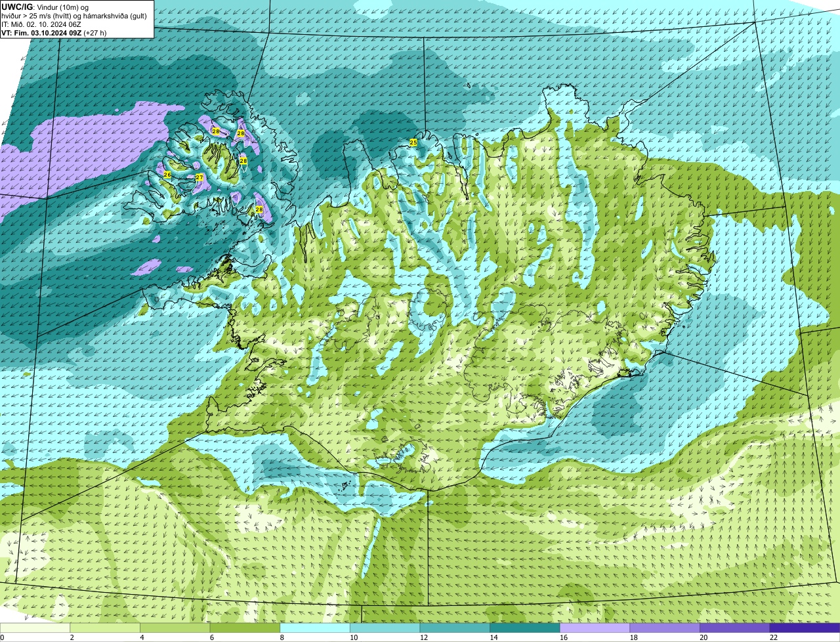Select the 8–10 m/s light cyan legend swatch

[x=315, y=628]
